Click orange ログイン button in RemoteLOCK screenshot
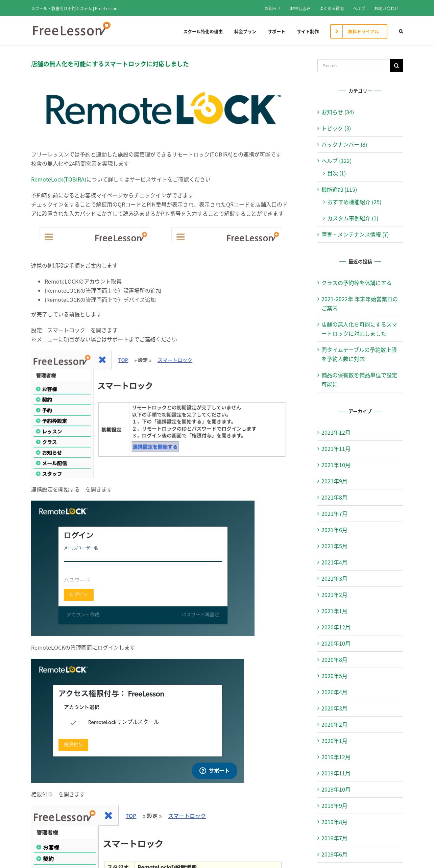The width and height of the screenshot is (434, 868). (78, 595)
